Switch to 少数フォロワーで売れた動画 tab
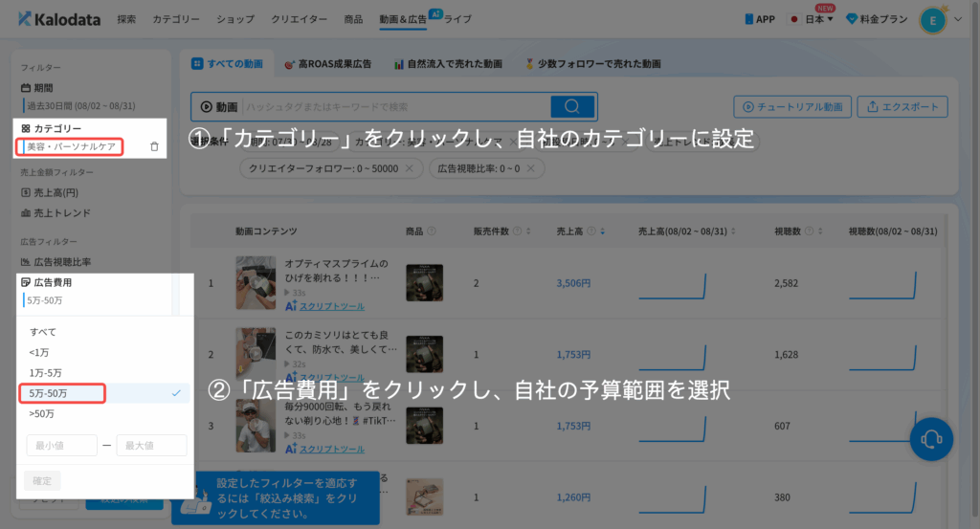The height and width of the screenshot is (529, 980). (592, 64)
